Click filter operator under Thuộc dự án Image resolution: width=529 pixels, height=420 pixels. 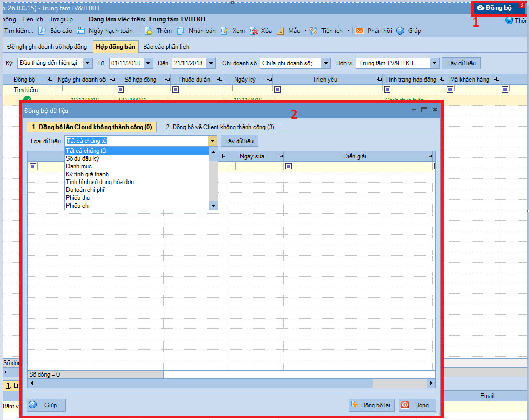click(x=176, y=89)
